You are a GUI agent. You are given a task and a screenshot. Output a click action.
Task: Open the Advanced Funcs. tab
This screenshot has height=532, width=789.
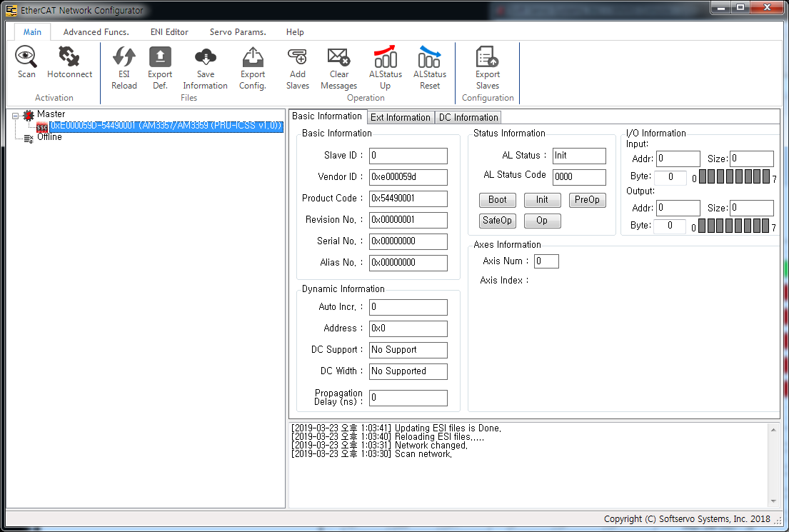click(x=96, y=31)
